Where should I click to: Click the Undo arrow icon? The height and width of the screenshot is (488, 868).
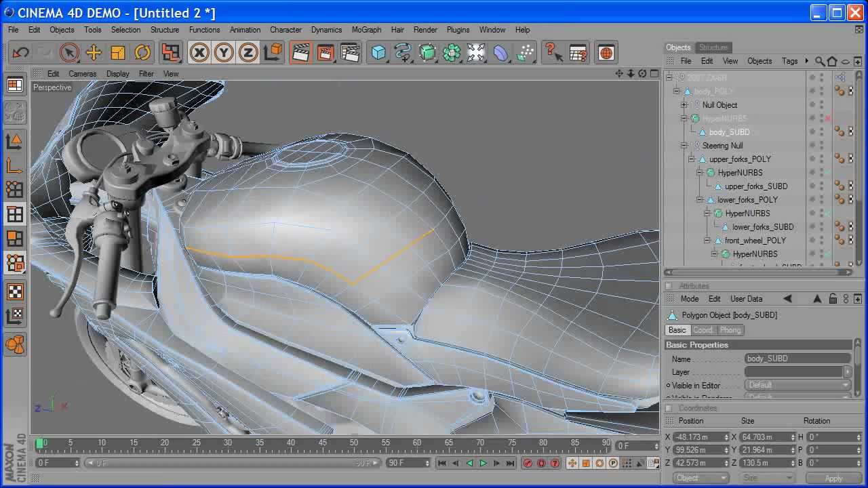(21, 52)
